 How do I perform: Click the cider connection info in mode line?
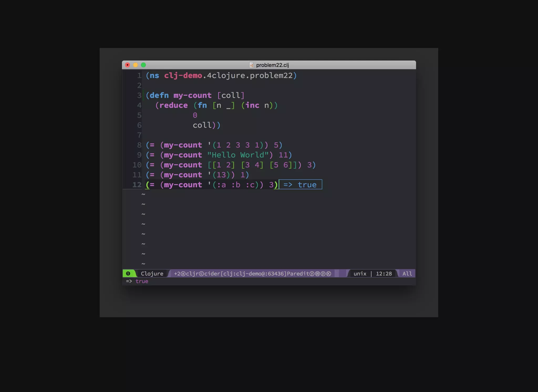pyautogui.click(x=246, y=274)
